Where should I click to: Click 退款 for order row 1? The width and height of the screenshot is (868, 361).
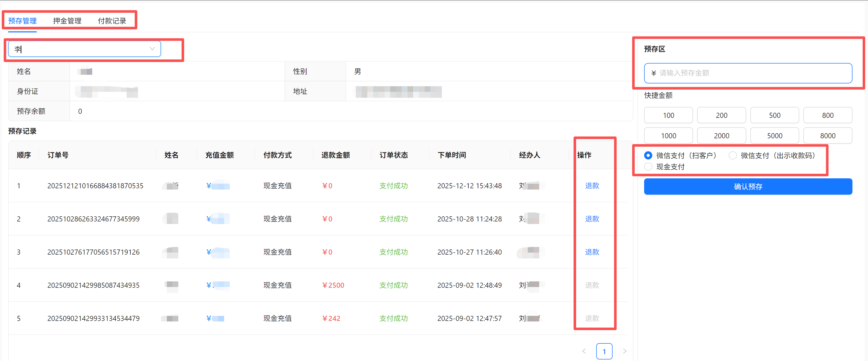(x=592, y=185)
